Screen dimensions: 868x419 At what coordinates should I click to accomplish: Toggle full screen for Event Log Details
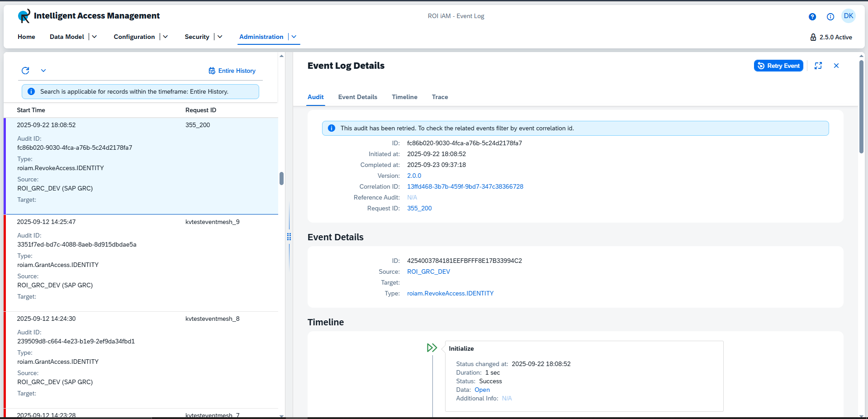coord(818,66)
